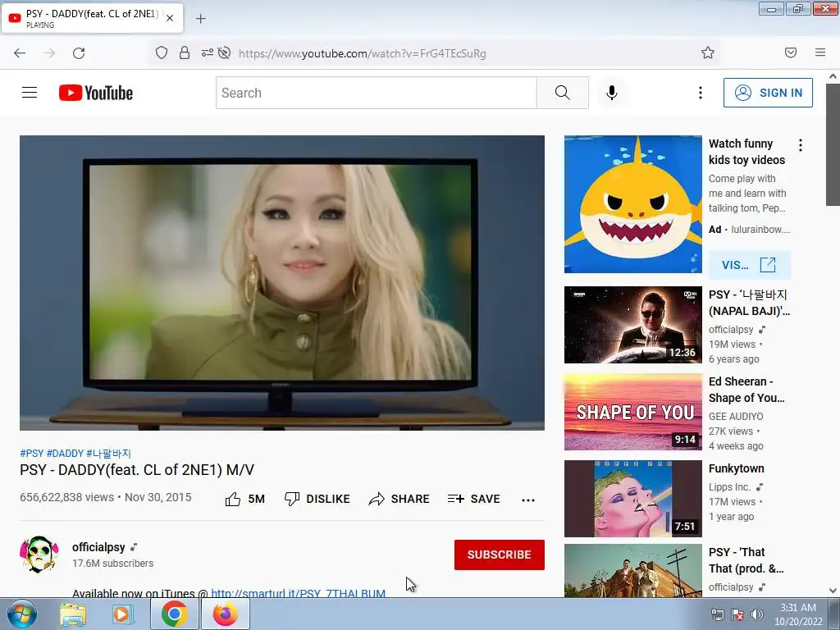This screenshot has width=840, height=630.
Task: Click the video player to pause
Action: pyautogui.click(x=282, y=283)
